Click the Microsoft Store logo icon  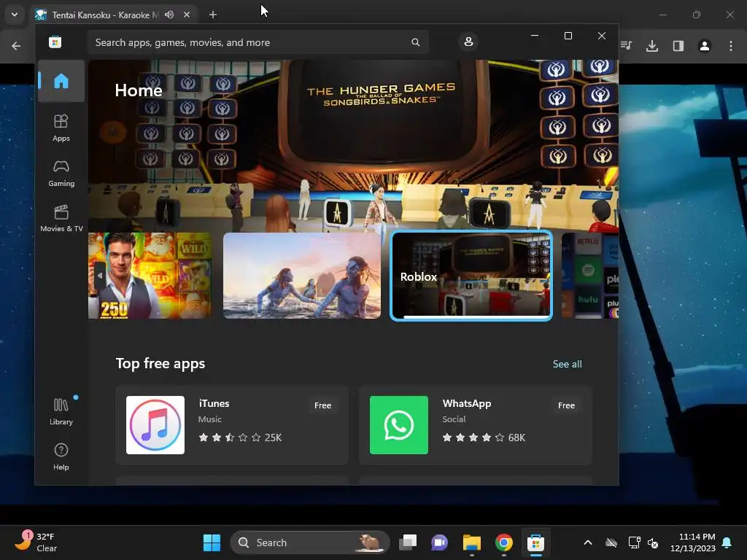point(55,42)
